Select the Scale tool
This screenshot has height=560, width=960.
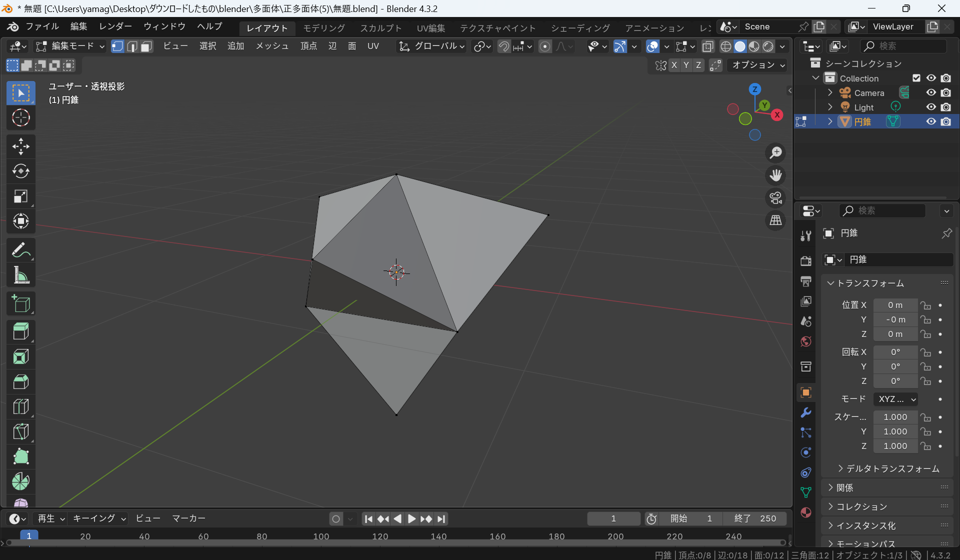[20, 196]
